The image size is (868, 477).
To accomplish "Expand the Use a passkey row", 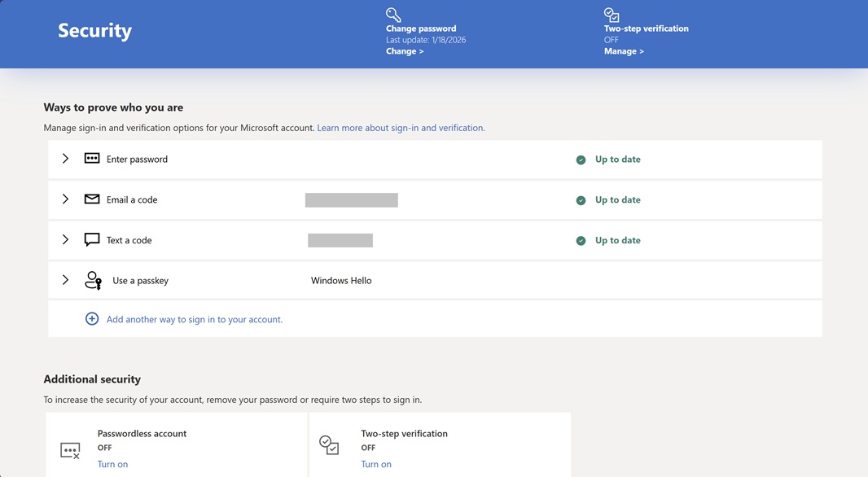I will [x=66, y=280].
